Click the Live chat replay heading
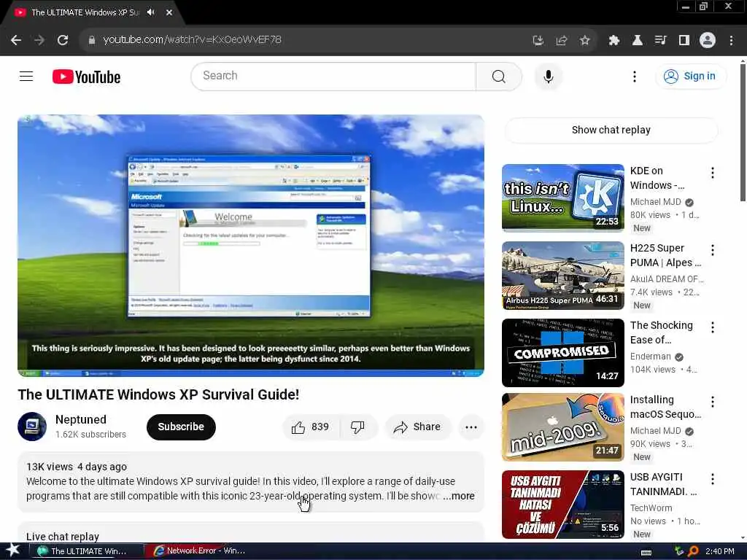 point(63,537)
